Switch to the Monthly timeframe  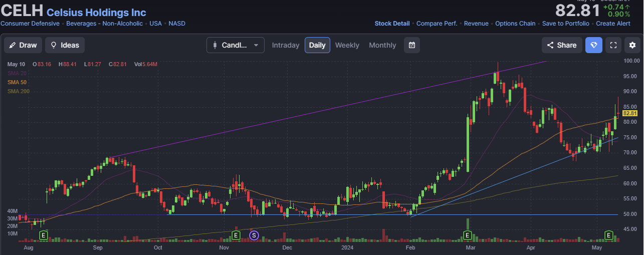click(x=382, y=45)
